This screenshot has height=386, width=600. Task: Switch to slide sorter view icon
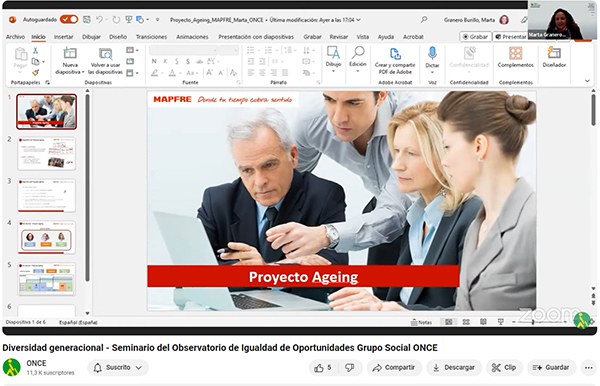coord(466,322)
